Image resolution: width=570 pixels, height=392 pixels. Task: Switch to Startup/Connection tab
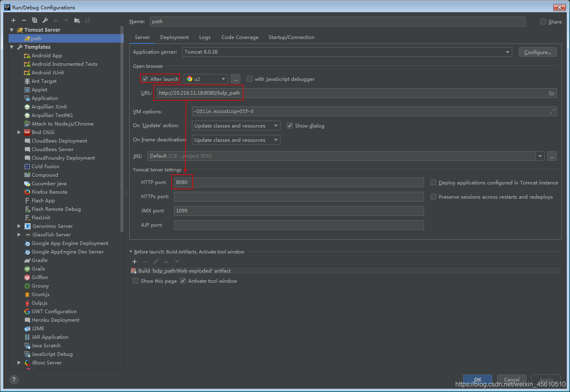pyautogui.click(x=292, y=37)
